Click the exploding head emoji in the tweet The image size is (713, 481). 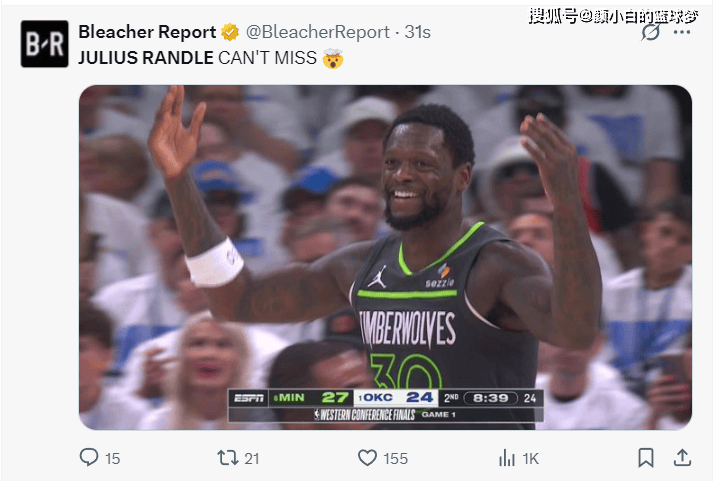click(x=333, y=59)
